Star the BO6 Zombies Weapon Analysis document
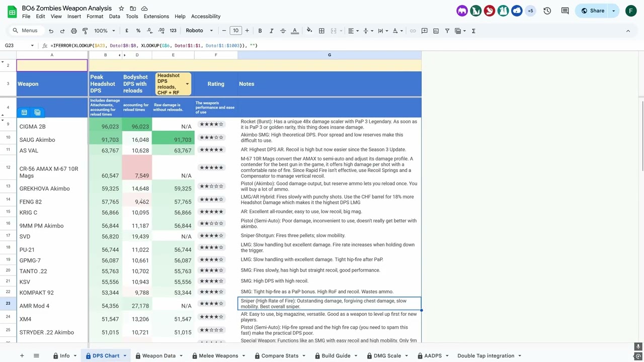Screen dimensions: 644x362 (x=121, y=9)
